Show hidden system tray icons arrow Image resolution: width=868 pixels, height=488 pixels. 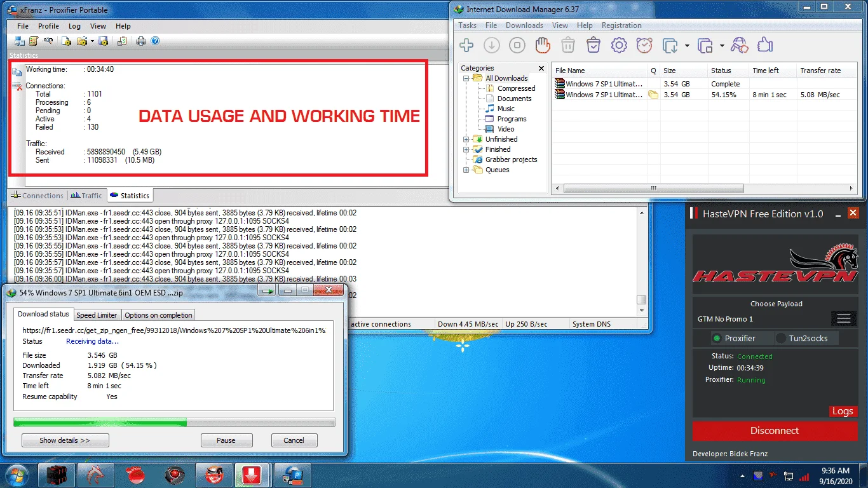(742, 475)
